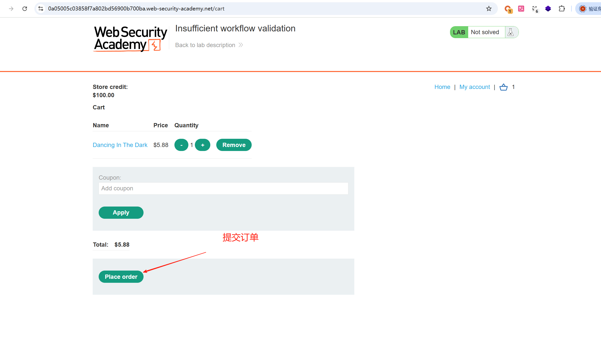Open site information icon in address bar
Viewport: 601px width, 364px height.
41,9
